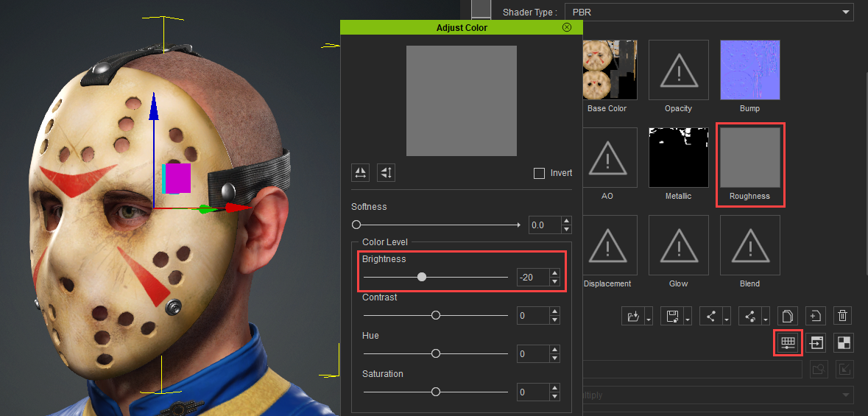Viewport: 868px width, 416px height.
Task: Click the flip horizontal icon
Action: click(361, 172)
